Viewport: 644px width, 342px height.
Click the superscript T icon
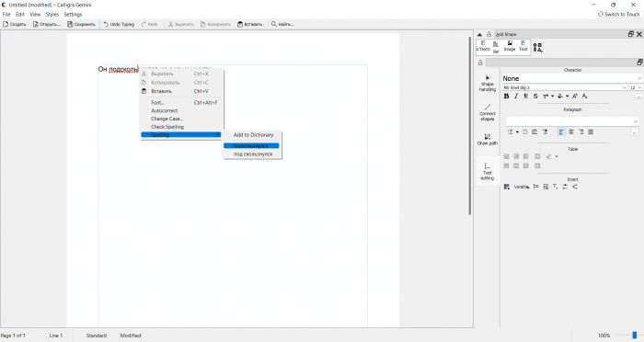[x=546, y=96]
